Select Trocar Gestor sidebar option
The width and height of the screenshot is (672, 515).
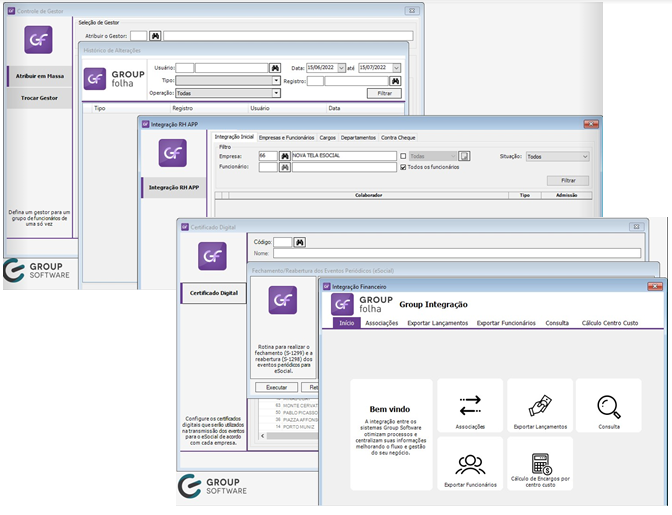[x=39, y=98]
